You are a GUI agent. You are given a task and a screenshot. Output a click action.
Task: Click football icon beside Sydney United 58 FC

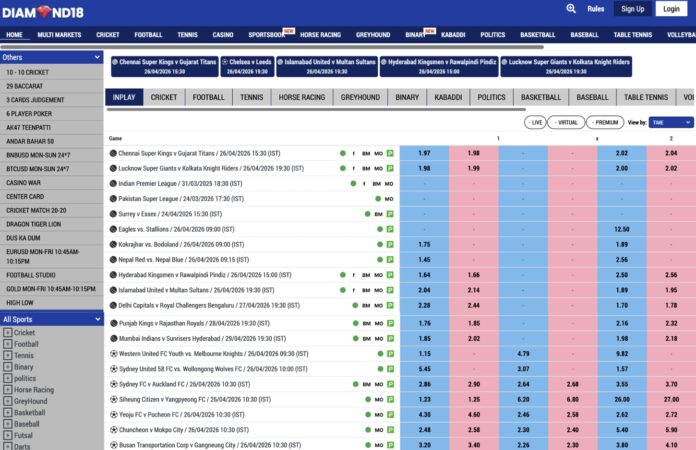[x=114, y=369]
